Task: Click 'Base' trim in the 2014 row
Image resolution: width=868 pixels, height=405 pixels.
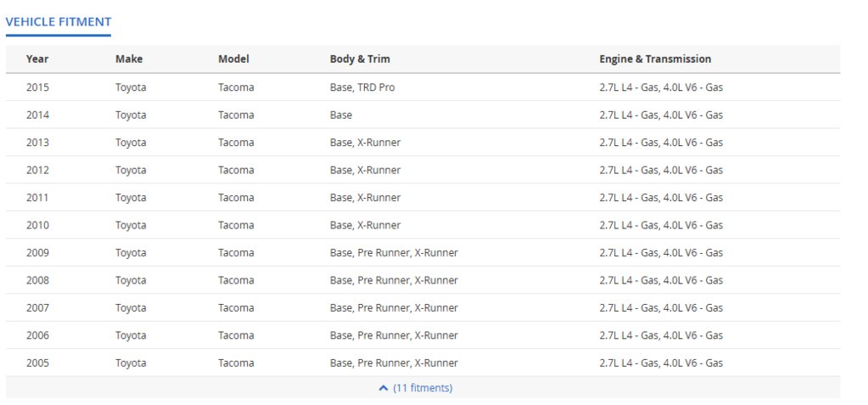Action: click(341, 115)
